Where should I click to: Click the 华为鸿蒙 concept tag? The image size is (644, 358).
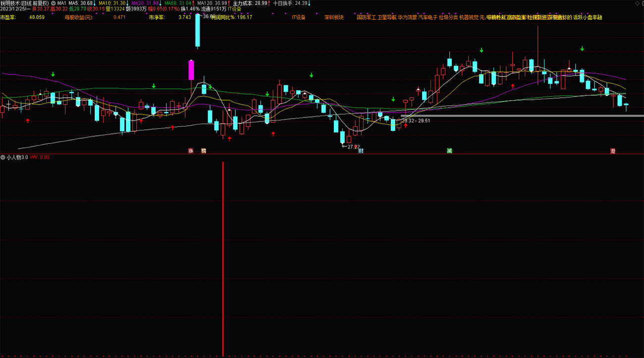point(407,17)
